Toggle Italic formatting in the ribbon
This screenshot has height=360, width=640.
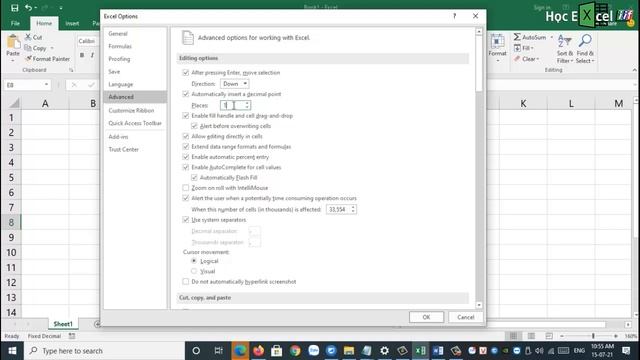pos(92,55)
